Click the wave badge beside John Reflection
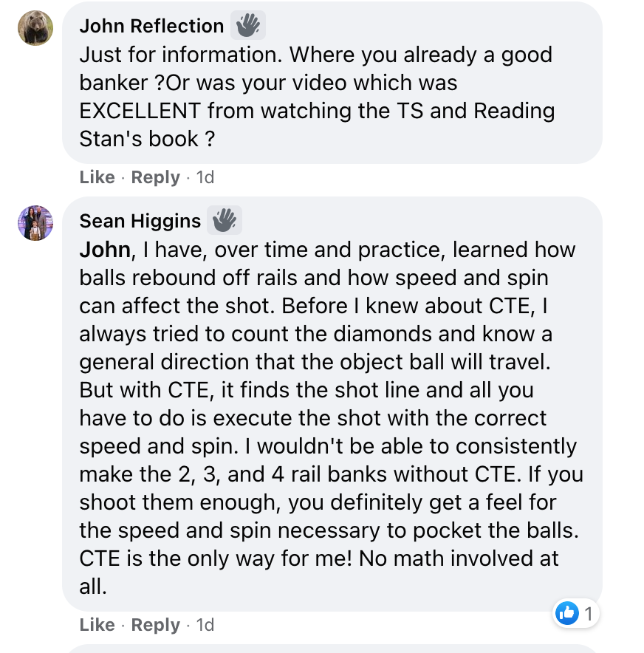 pyautogui.click(x=247, y=26)
